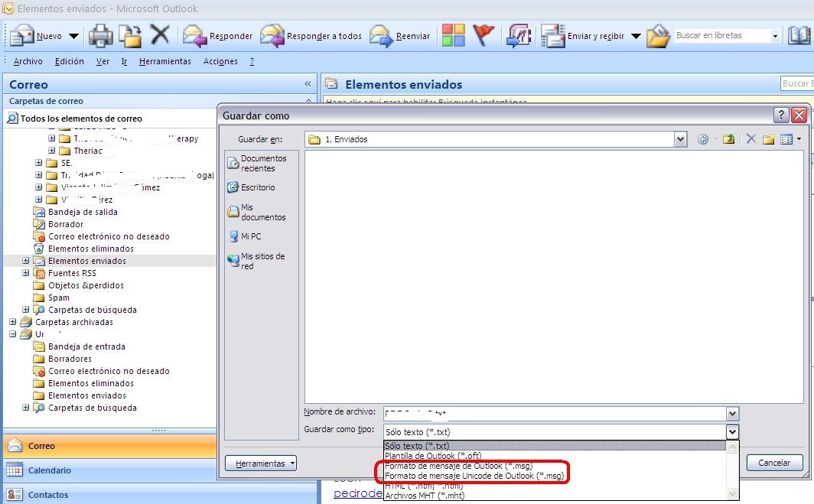Click the Cancelar button
Screen dimensions: 814x504
[x=774, y=463]
